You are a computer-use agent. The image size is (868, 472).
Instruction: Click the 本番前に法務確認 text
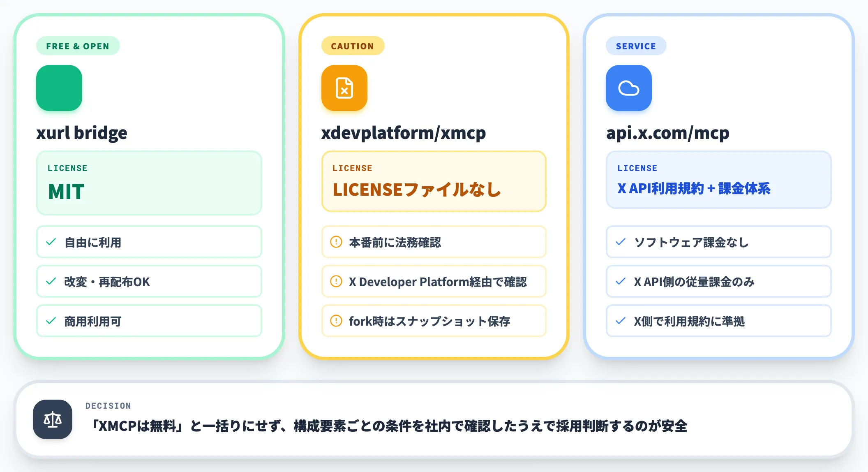tap(395, 242)
